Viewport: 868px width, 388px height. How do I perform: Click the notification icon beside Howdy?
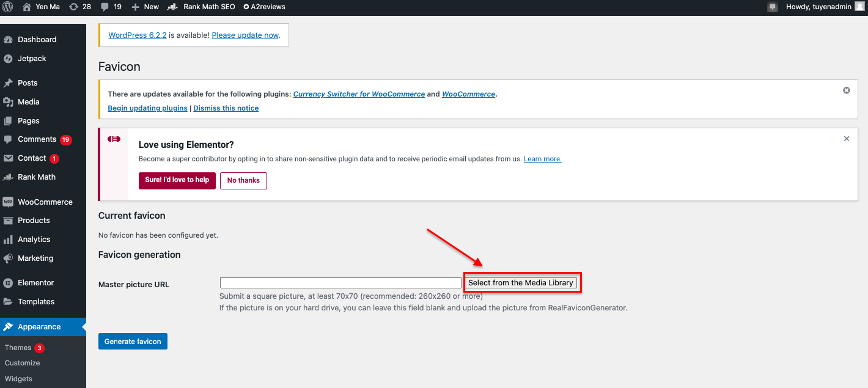[x=773, y=7]
